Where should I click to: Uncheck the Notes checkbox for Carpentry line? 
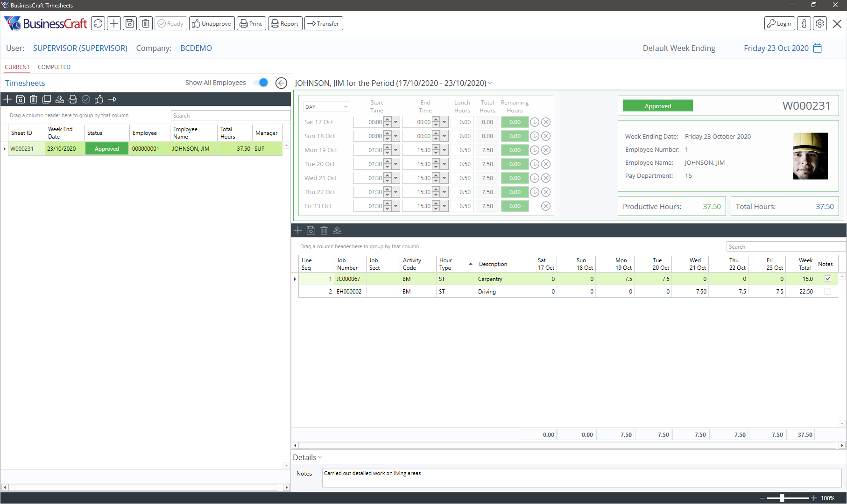828,279
